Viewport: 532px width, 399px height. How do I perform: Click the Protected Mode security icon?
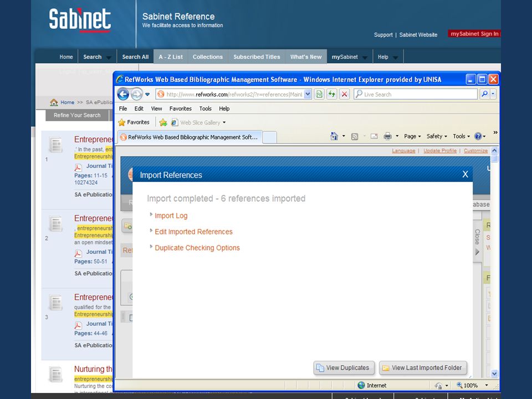click(438, 386)
